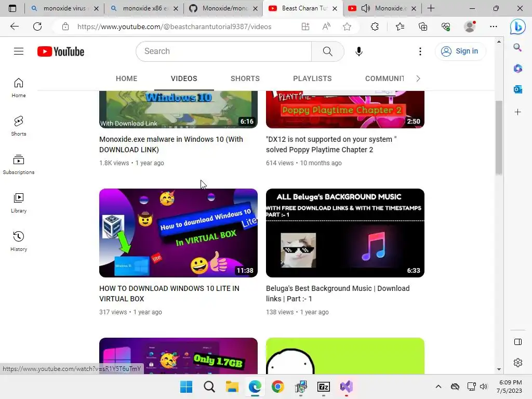Open Edge Settings and more ellipsis

pyautogui.click(x=494, y=26)
